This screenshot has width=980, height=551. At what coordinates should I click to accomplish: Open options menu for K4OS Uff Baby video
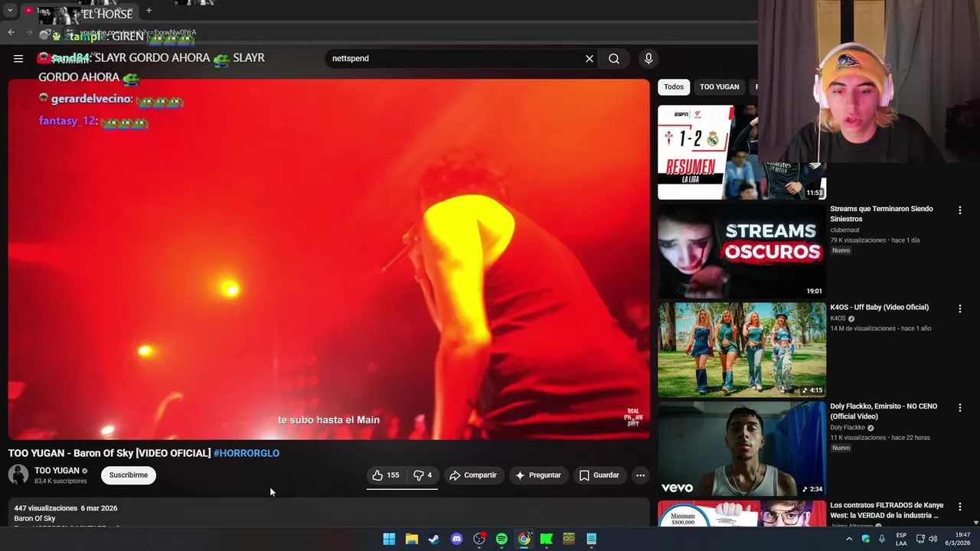coord(959,308)
